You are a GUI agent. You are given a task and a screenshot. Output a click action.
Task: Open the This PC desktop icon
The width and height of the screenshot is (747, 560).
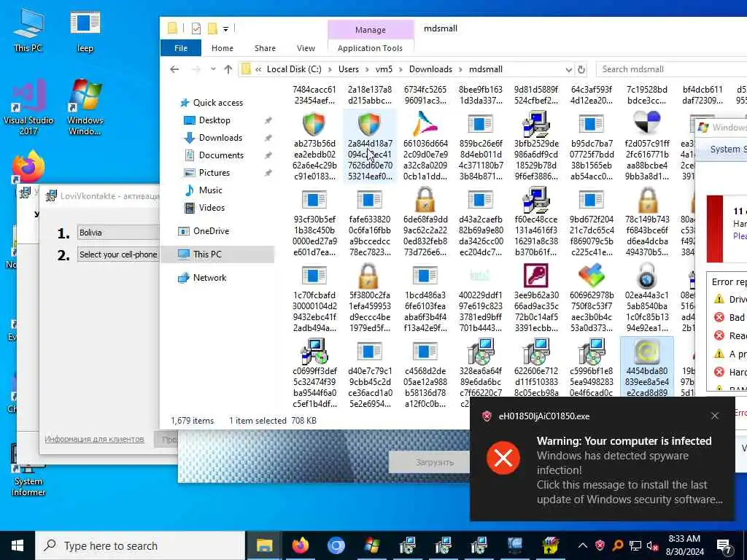point(28,31)
